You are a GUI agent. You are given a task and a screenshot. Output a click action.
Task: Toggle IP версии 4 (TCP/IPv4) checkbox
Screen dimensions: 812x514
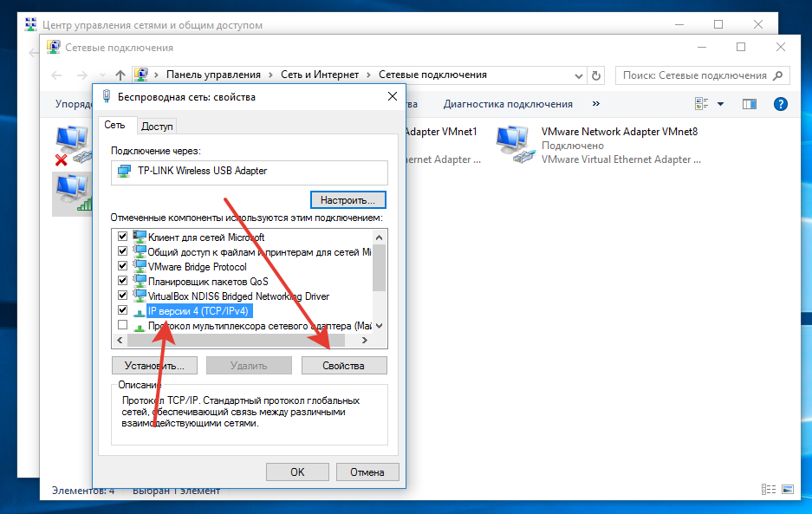click(x=123, y=310)
